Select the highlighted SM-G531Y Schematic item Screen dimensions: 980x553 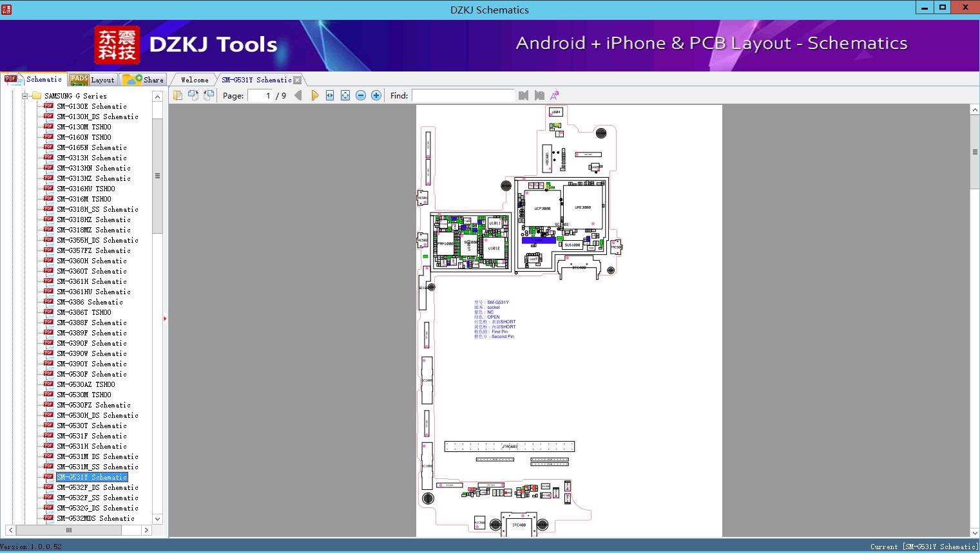click(91, 477)
